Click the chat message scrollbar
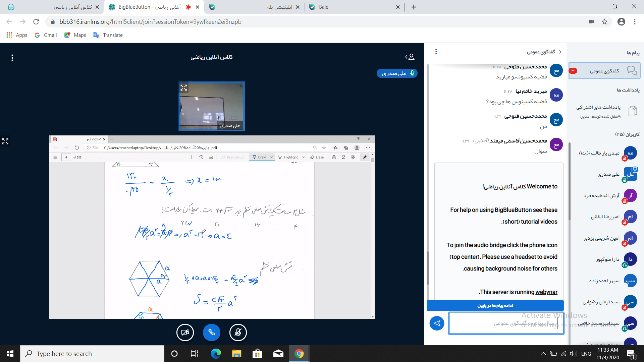Image resolution: width=644 pixels, height=362 pixels. click(x=428, y=268)
